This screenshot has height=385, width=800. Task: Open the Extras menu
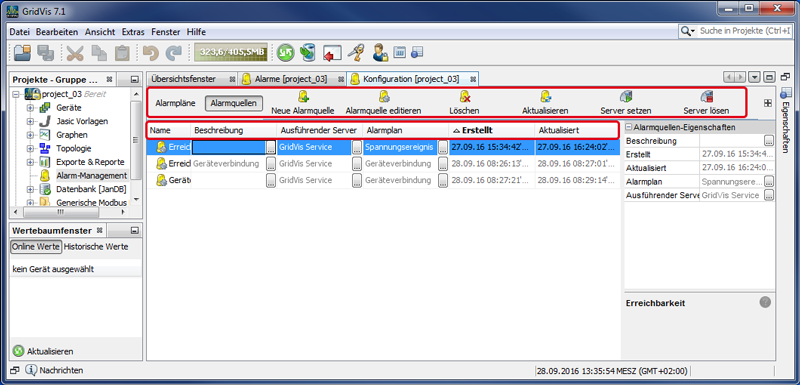[133, 32]
